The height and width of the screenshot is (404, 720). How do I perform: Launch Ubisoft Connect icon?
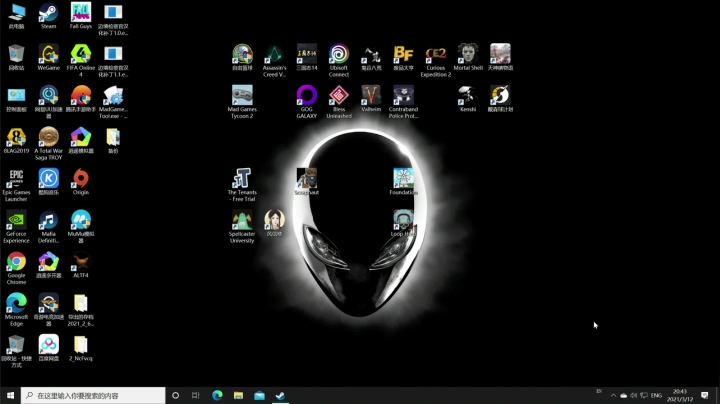pos(339,61)
